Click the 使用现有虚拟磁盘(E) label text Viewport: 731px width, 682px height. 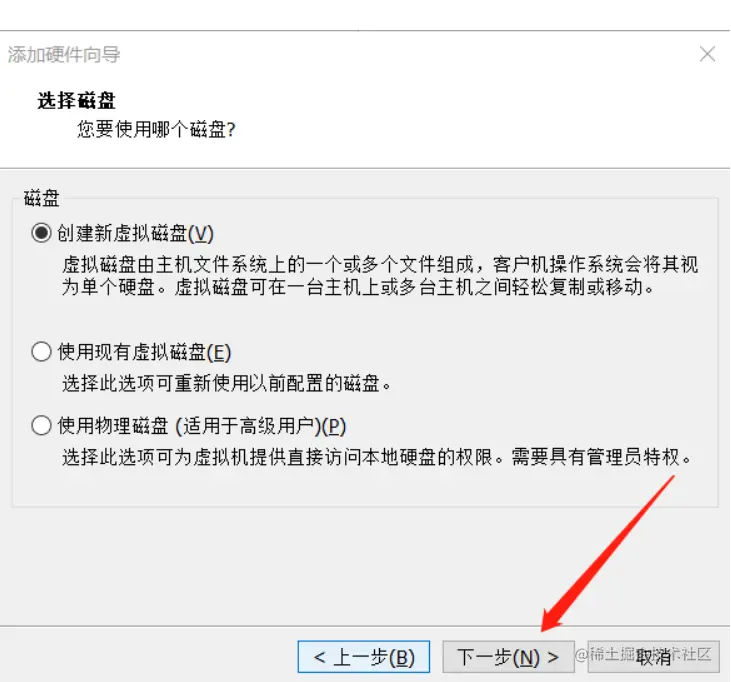(144, 352)
